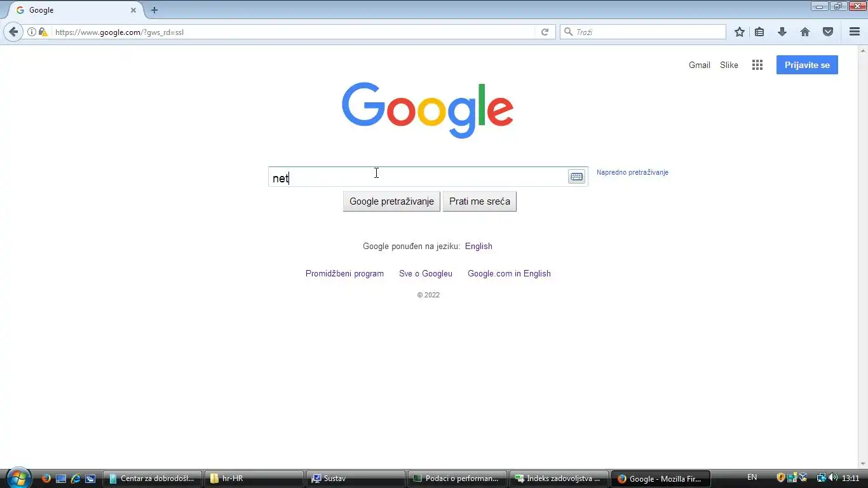Reload the page with the refresh icon

[545, 32]
